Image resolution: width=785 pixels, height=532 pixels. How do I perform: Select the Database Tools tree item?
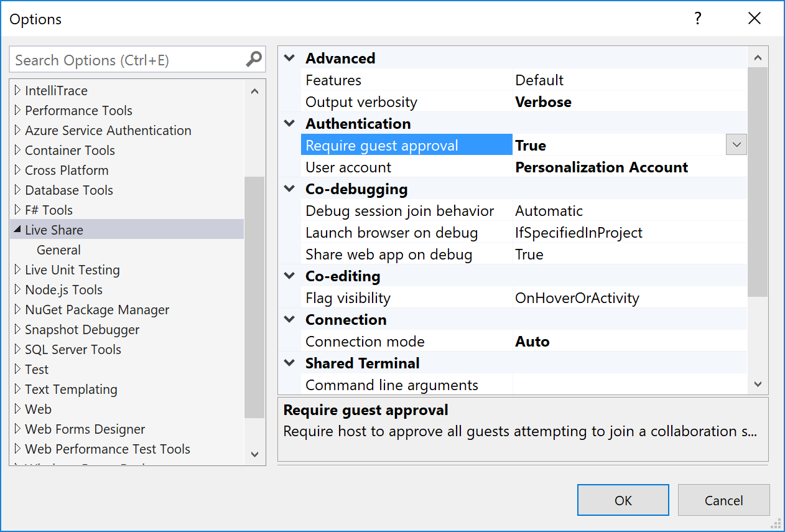68,190
